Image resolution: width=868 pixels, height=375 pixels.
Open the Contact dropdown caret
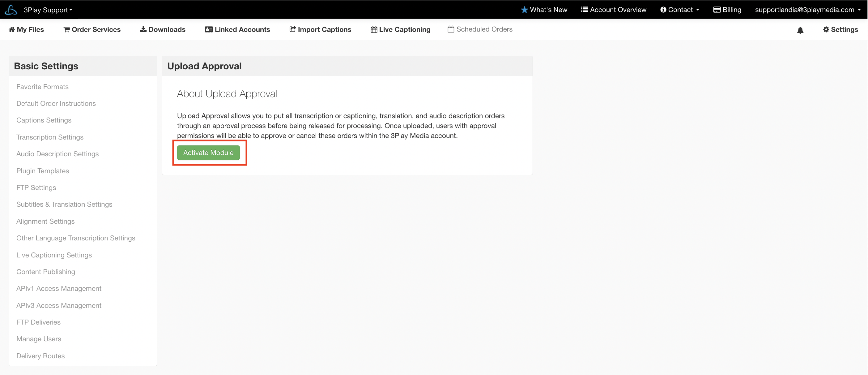click(697, 10)
